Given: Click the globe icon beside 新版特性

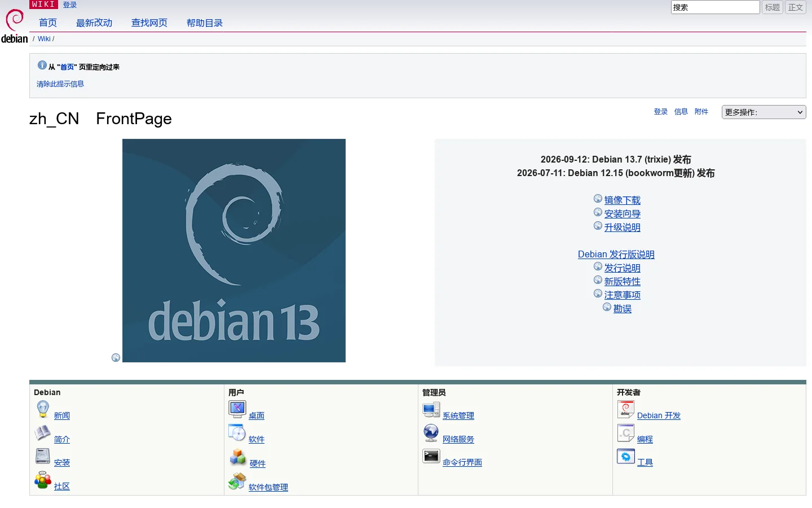Looking at the screenshot, I should [x=598, y=280].
